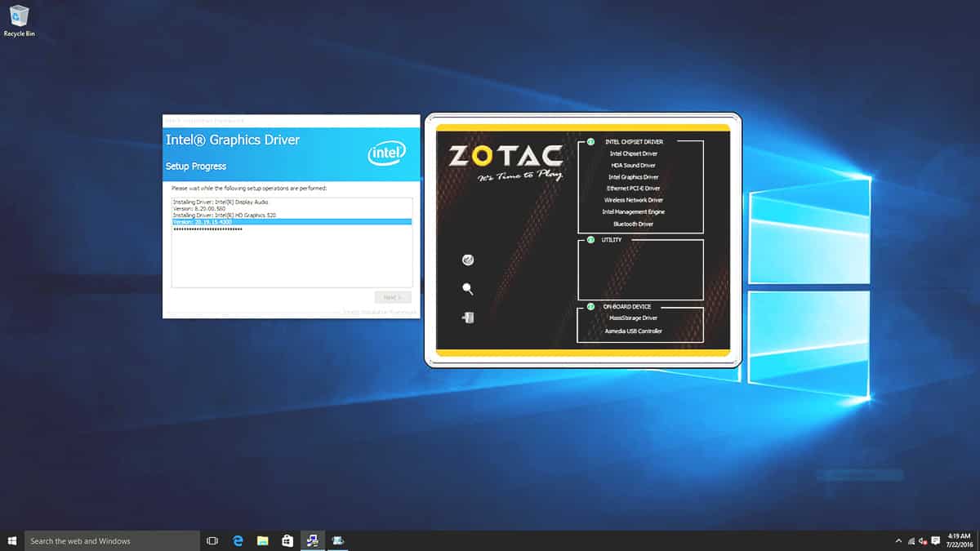Click the Intel logo in the setup window
This screenshot has width=980, height=551.
(386, 153)
